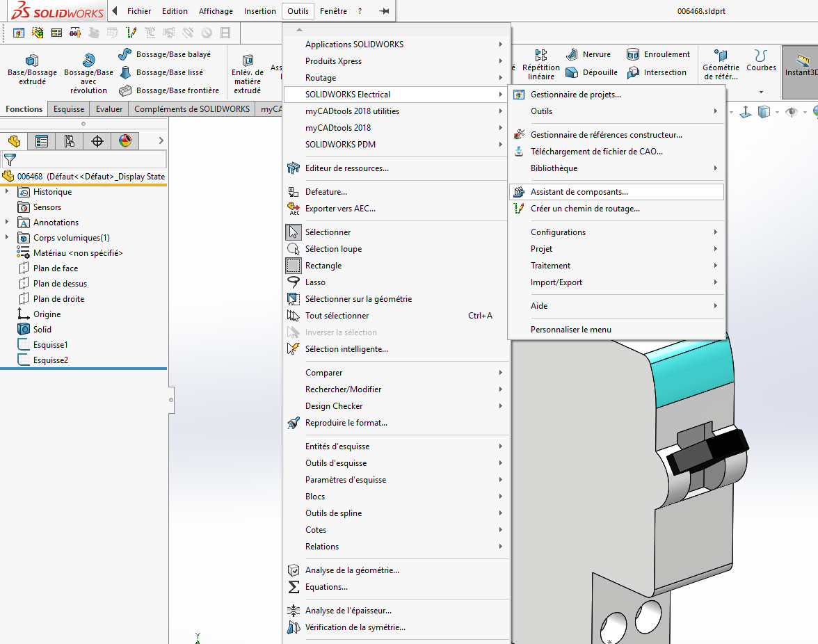Select Plan de face in tree
Viewport: 818px width, 644px height.
point(56,268)
